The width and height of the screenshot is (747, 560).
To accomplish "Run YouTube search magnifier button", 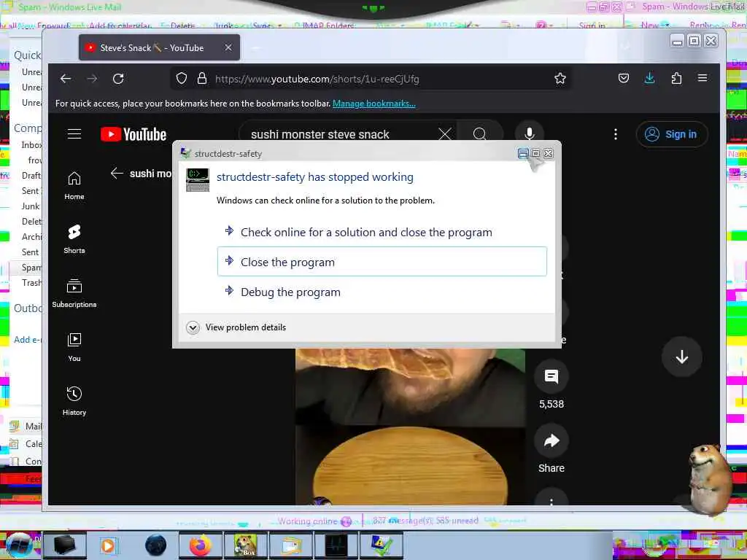I will click(x=480, y=134).
